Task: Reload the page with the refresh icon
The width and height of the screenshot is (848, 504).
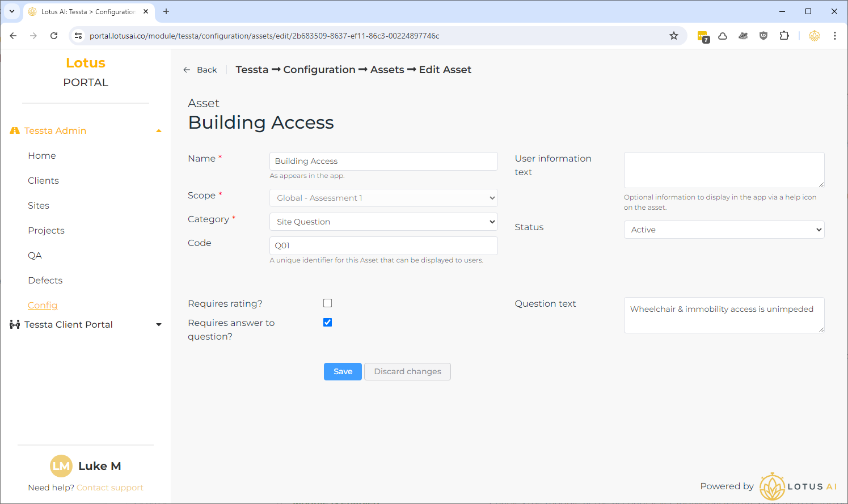Action: click(54, 36)
